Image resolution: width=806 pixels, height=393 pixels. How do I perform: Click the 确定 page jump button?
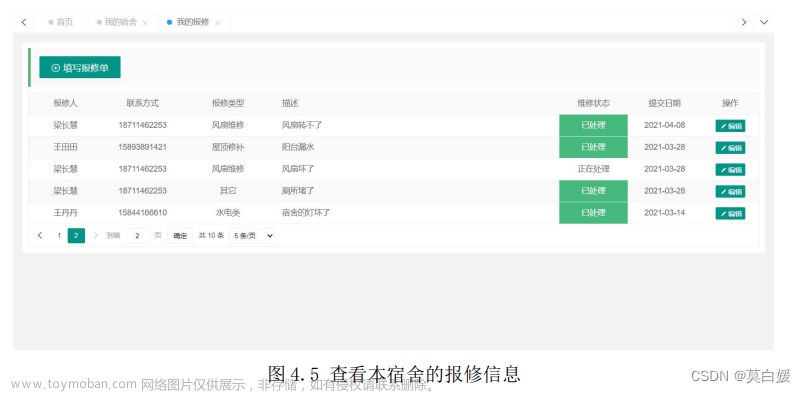pos(180,236)
